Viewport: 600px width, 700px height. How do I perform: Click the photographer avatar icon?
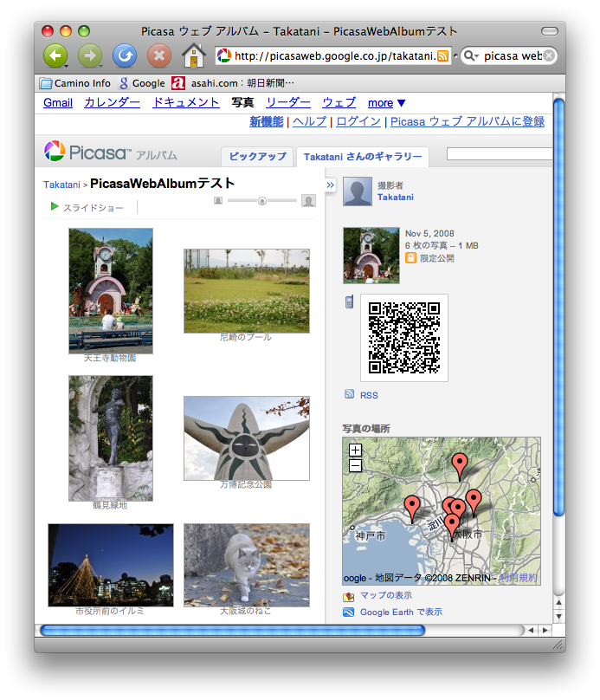[358, 191]
